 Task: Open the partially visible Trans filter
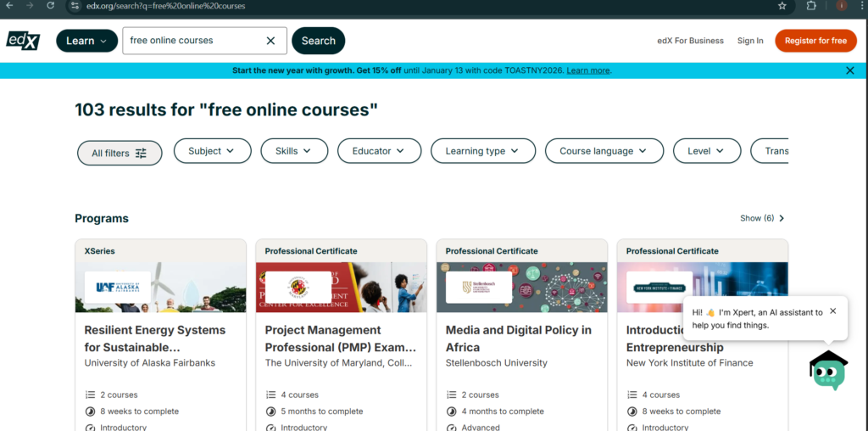pos(770,151)
